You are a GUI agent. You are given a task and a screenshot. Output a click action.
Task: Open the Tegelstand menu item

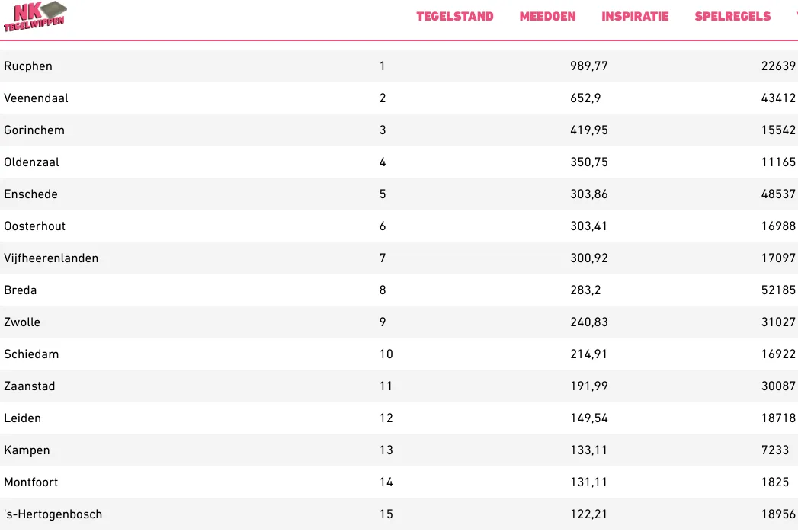pyautogui.click(x=455, y=16)
